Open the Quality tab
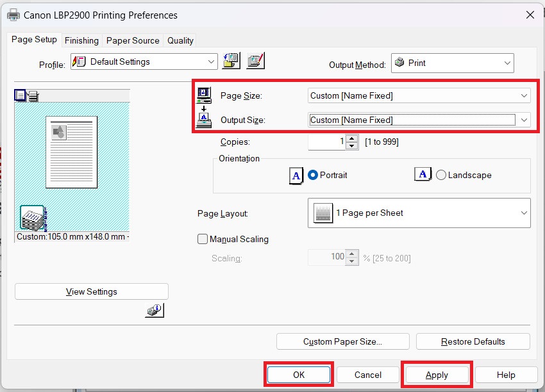 click(180, 40)
